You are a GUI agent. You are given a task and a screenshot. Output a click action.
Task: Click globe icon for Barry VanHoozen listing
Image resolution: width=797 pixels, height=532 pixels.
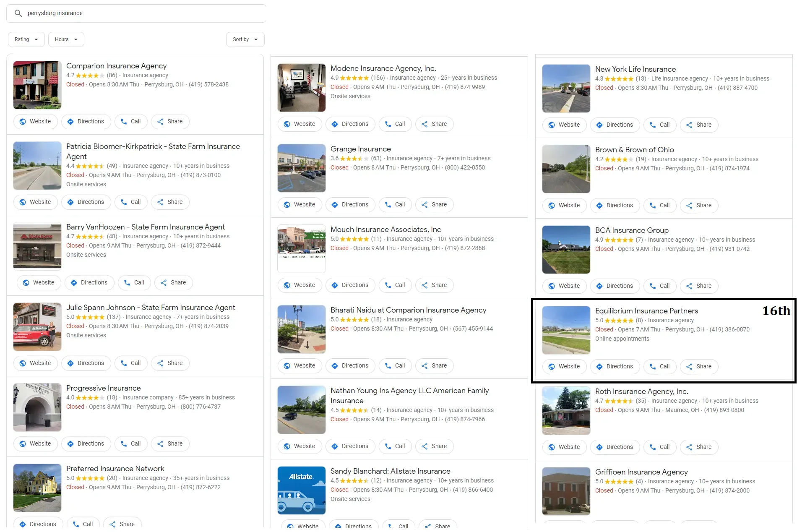26,283
